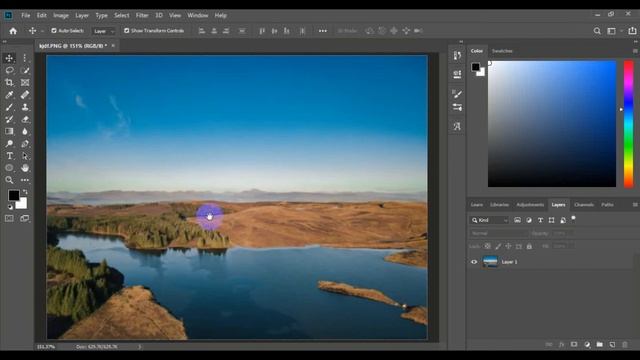Toggle filter for smart objects

coord(563,220)
